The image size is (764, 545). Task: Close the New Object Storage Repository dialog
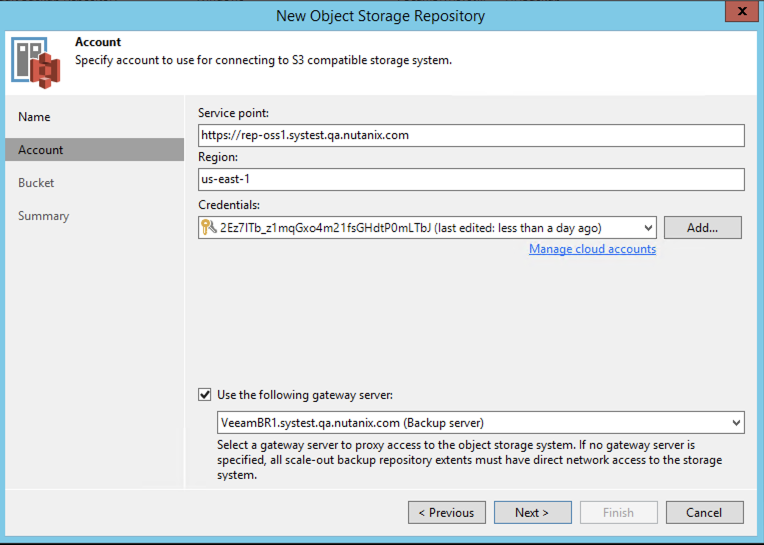click(739, 14)
